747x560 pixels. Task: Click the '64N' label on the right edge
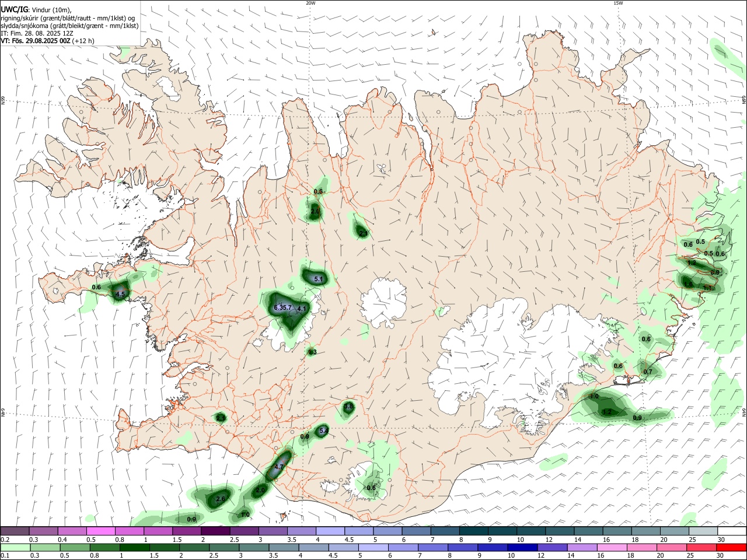[744, 412]
